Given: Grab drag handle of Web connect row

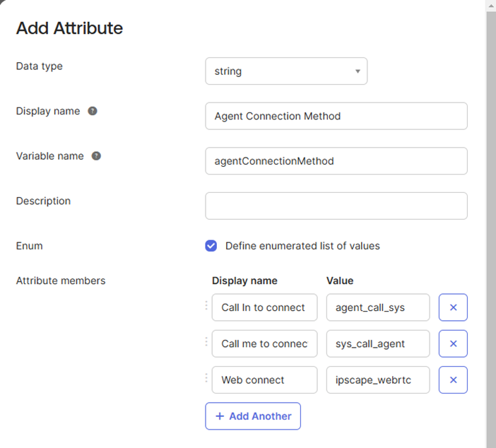Looking at the screenshot, I should coord(207,379).
